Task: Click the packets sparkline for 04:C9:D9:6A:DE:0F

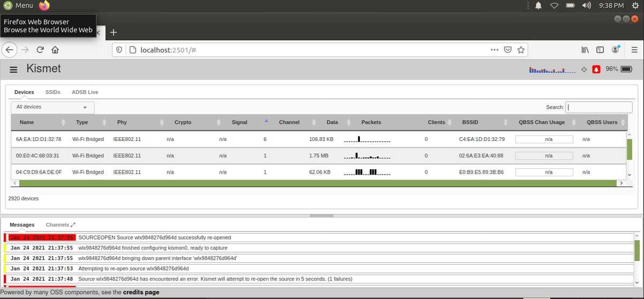Action: (x=367, y=172)
